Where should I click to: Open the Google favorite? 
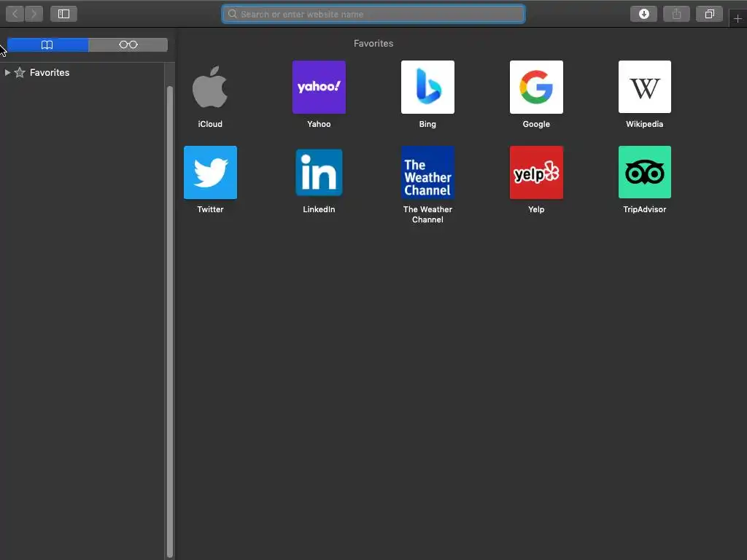(536, 87)
